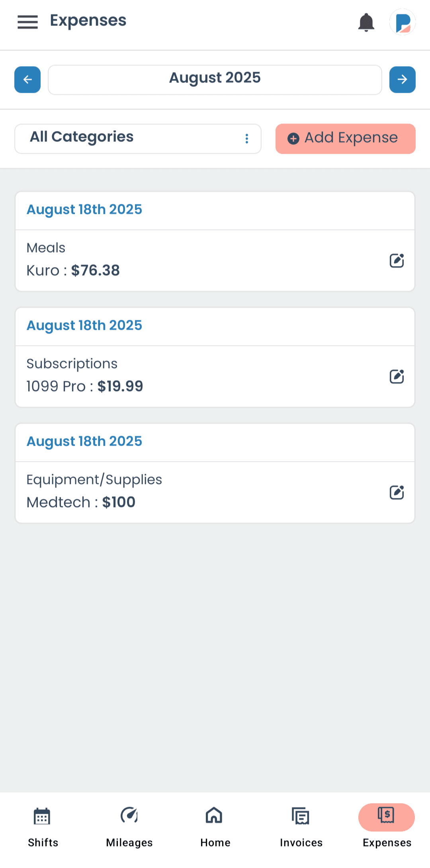Edit the Kuro meals expense
Viewport: 430px width, 868px height.
coord(397,261)
